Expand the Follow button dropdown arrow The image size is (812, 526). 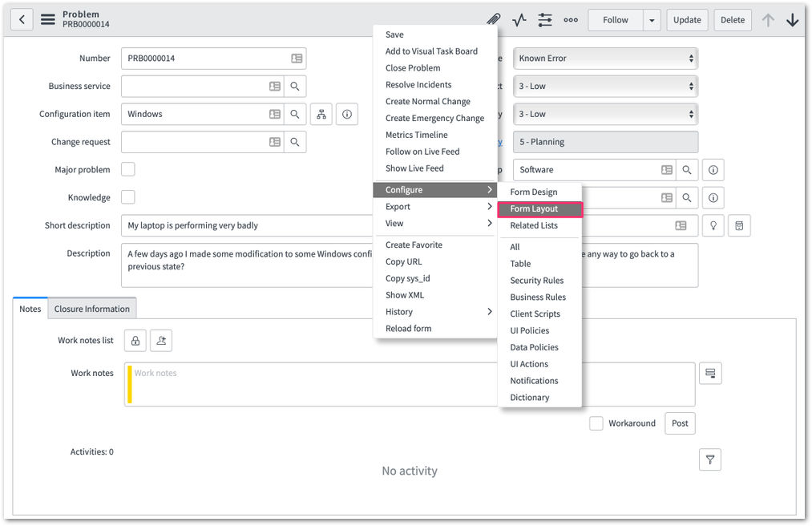tap(652, 20)
